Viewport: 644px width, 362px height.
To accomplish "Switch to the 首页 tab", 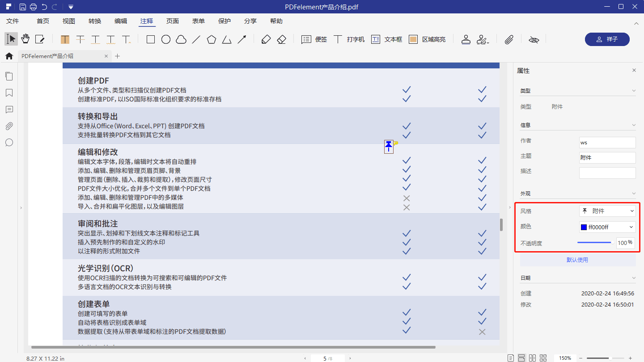I will [x=43, y=21].
